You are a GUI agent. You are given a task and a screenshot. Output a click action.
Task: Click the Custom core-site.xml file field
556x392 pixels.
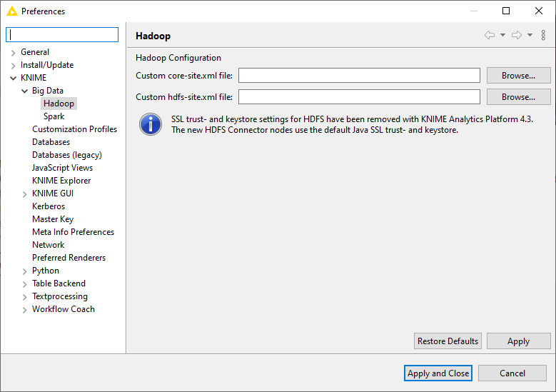point(359,76)
